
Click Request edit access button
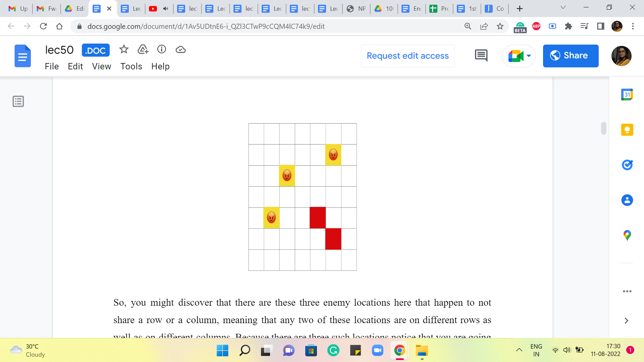(407, 56)
